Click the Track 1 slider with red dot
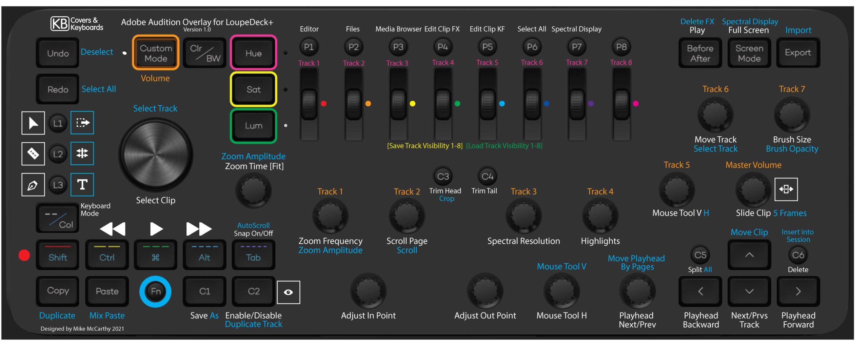This screenshot has height=345, width=868. (309, 104)
